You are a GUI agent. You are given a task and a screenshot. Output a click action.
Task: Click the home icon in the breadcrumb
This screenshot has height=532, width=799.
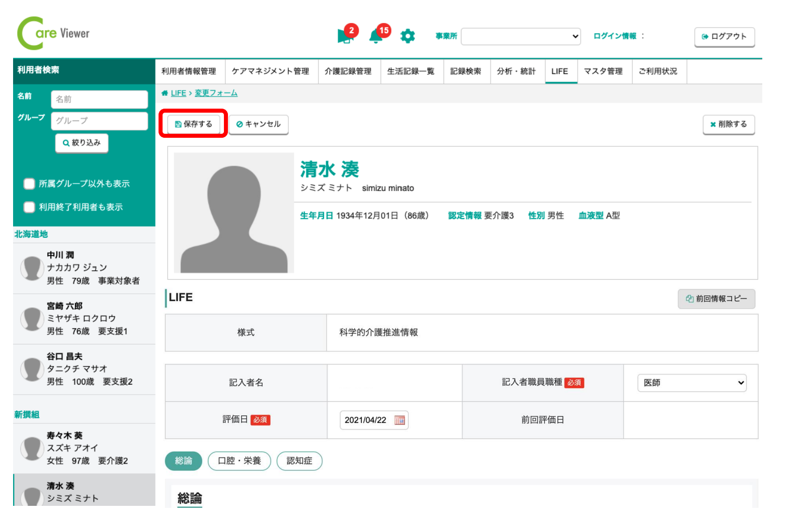(165, 93)
